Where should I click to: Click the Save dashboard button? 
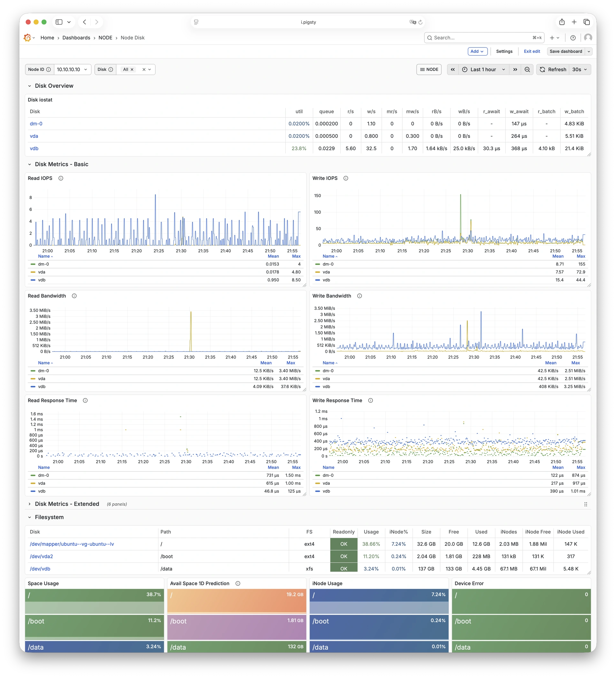point(567,51)
